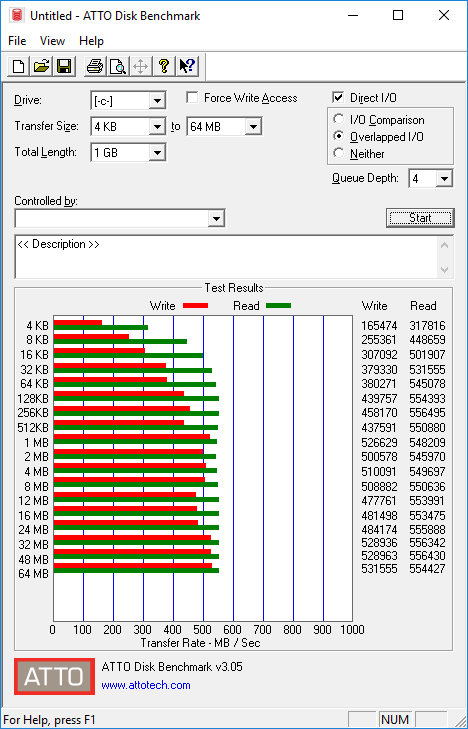Click the green read bar for 64 MB

136,570
